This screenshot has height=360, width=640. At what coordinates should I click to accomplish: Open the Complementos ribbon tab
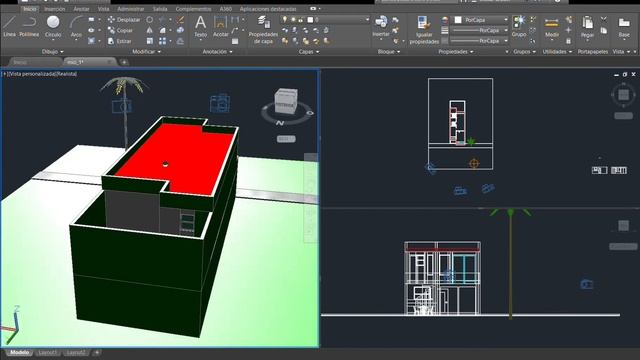(x=193, y=9)
